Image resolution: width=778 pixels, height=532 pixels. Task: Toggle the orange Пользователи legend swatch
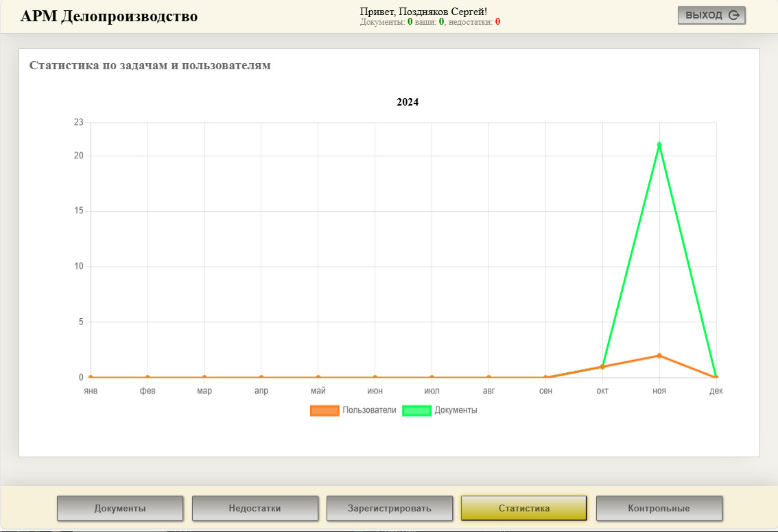pyautogui.click(x=325, y=411)
